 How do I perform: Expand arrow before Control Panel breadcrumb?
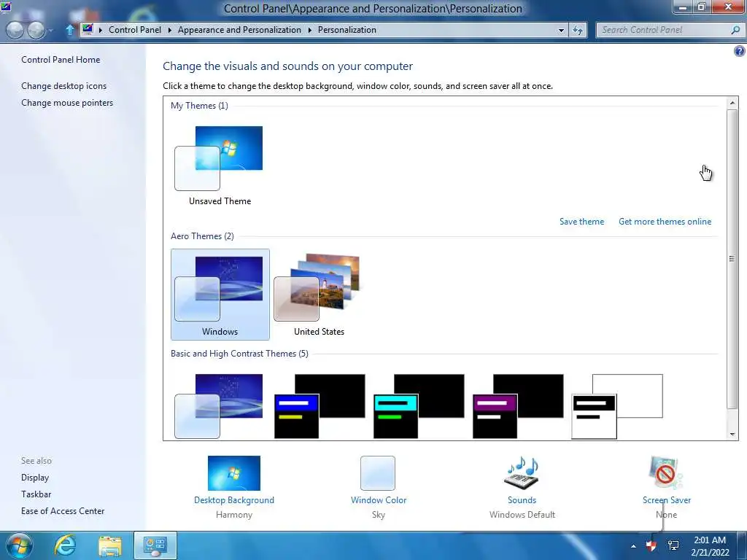101,30
